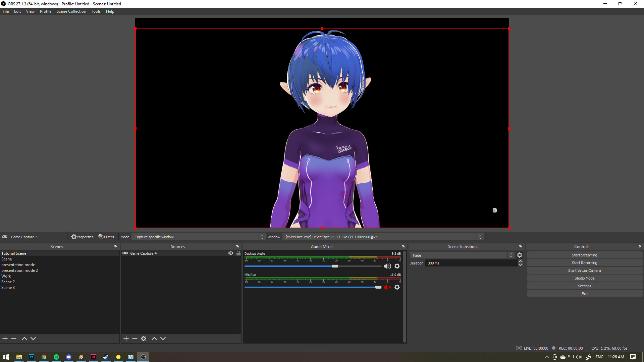The width and height of the screenshot is (644, 362).
Task: Open Spotify from the taskbar
Action: click(56, 357)
